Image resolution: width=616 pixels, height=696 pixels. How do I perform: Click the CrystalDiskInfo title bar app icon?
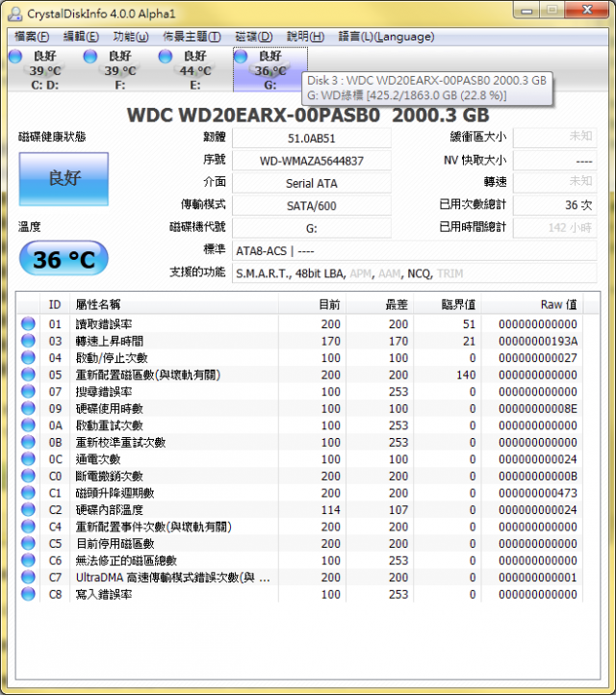pyautogui.click(x=15, y=13)
